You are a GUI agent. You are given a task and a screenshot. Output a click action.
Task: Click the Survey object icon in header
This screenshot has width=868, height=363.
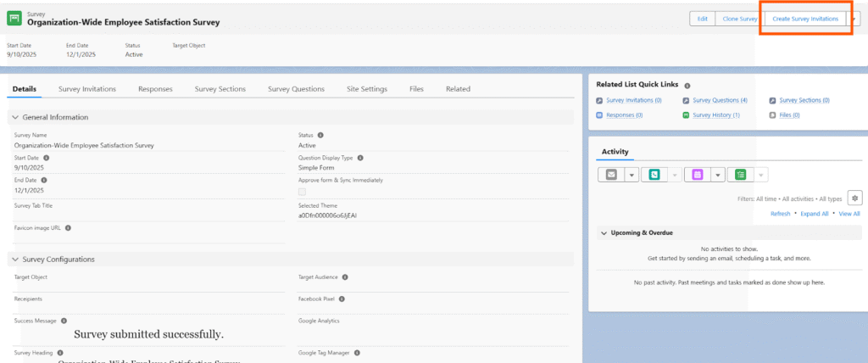pos(14,19)
